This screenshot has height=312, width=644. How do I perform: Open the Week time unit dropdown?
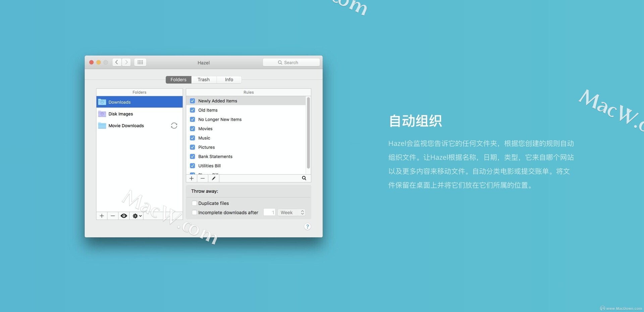(x=292, y=213)
